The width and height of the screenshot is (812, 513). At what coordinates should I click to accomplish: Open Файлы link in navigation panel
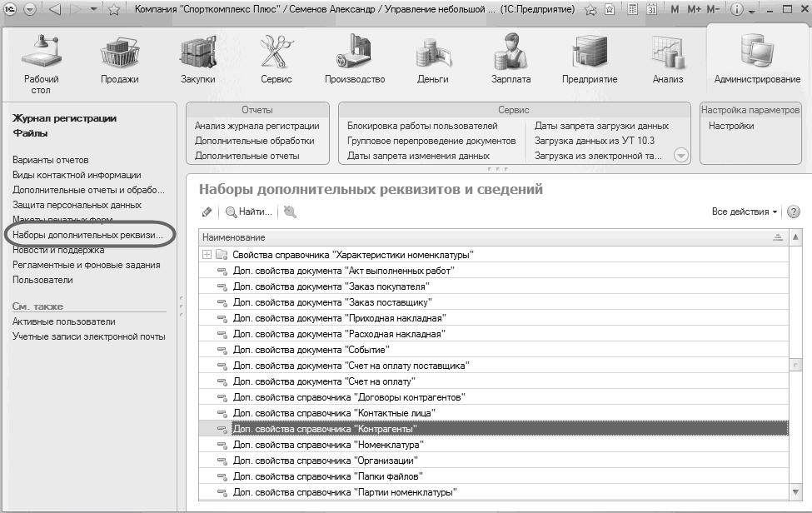pyautogui.click(x=30, y=133)
